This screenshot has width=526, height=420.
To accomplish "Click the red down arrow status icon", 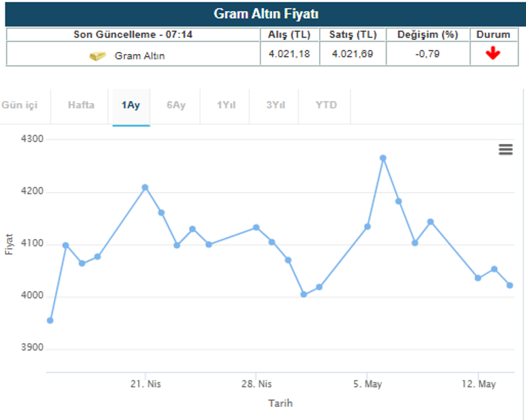I will 493,55.
